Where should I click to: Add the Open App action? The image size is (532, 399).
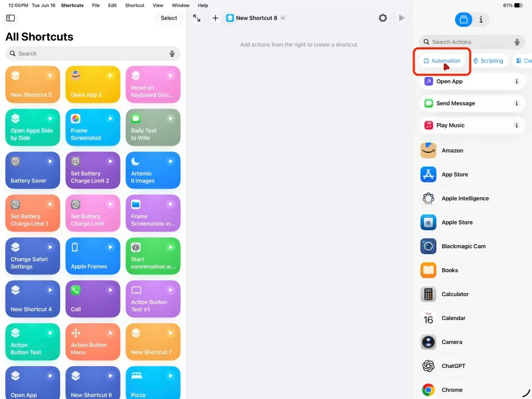(472, 82)
